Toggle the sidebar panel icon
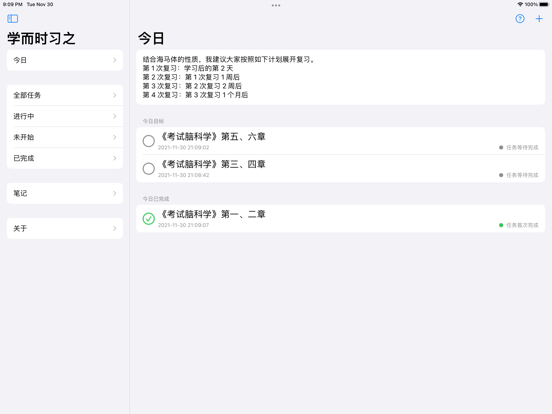The image size is (552, 414). (13, 19)
